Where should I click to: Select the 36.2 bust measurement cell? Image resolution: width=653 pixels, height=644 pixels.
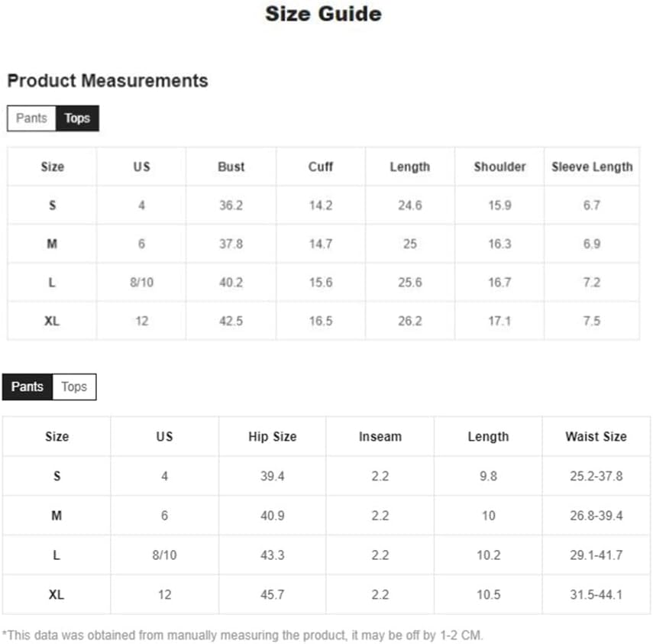tap(231, 205)
